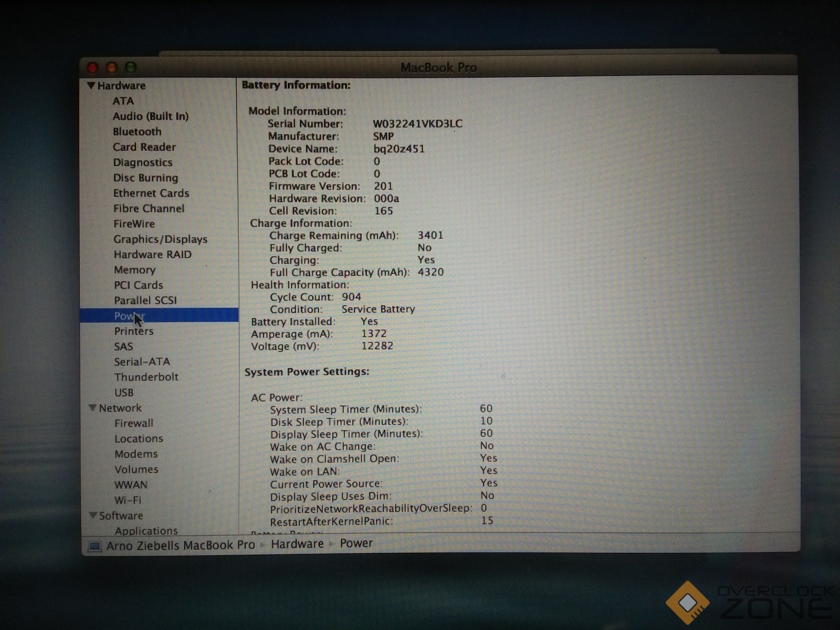Viewport: 840px width, 630px height.
Task: Select FireWire in sidebar
Action: [x=134, y=224]
